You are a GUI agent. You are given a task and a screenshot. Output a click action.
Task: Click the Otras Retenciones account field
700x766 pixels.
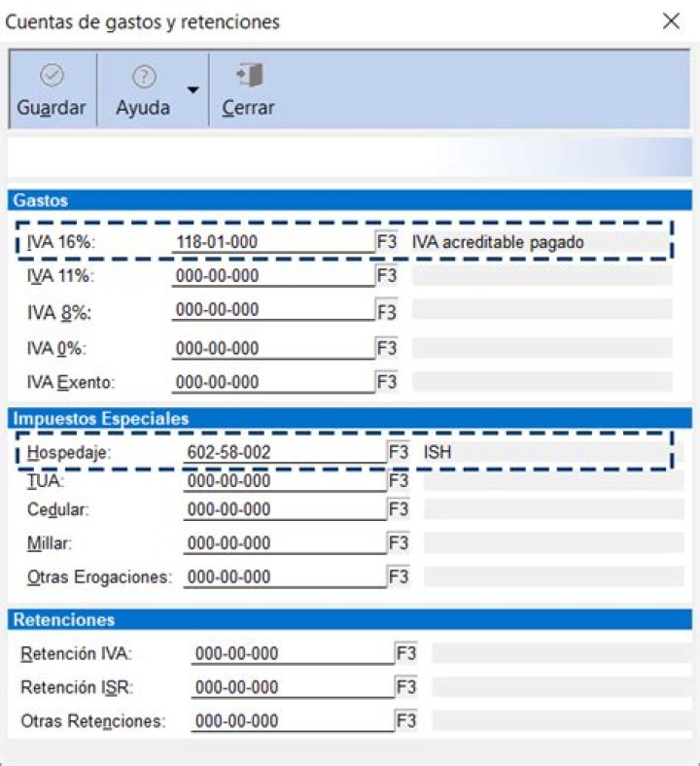click(292, 721)
